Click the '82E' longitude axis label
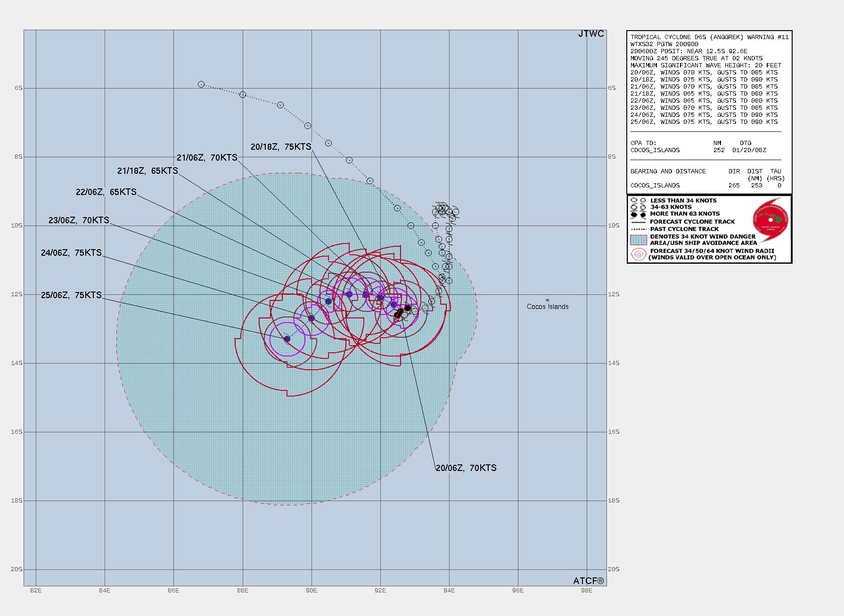The height and width of the screenshot is (616, 844). click(x=36, y=591)
